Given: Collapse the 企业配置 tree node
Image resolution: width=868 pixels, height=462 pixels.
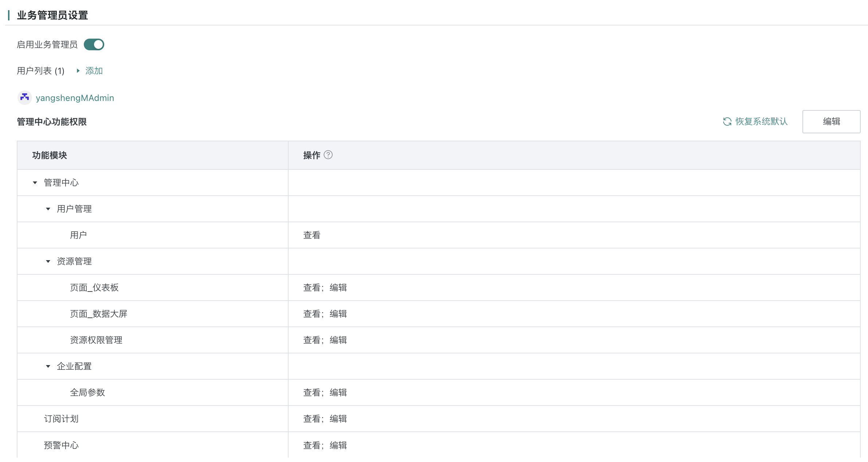Looking at the screenshot, I should point(48,366).
